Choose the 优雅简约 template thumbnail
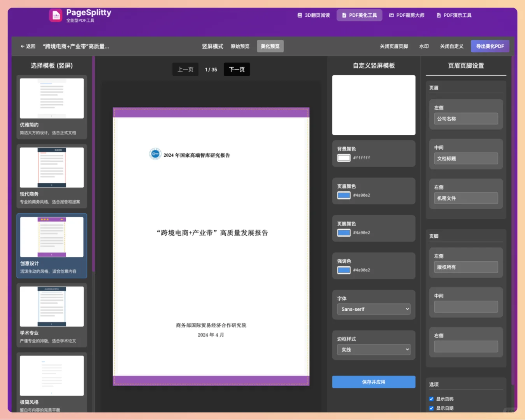 pos(52,98)
